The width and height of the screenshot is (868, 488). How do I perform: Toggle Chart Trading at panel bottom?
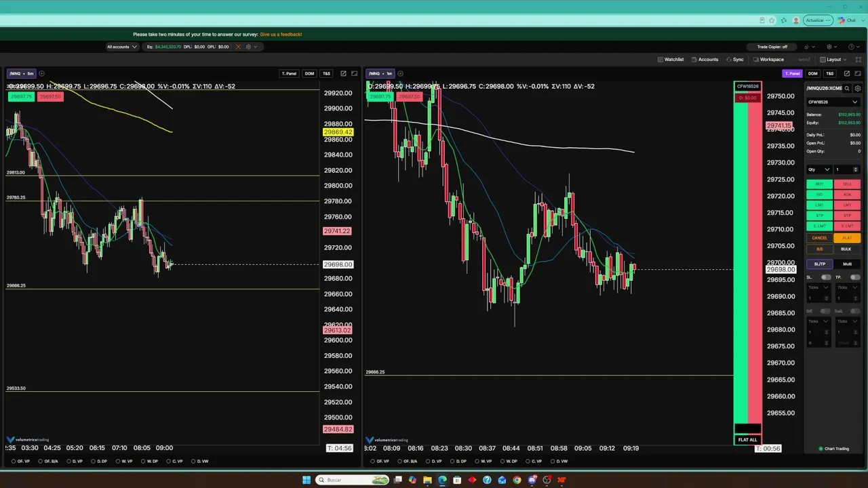(x=834, y=449)
